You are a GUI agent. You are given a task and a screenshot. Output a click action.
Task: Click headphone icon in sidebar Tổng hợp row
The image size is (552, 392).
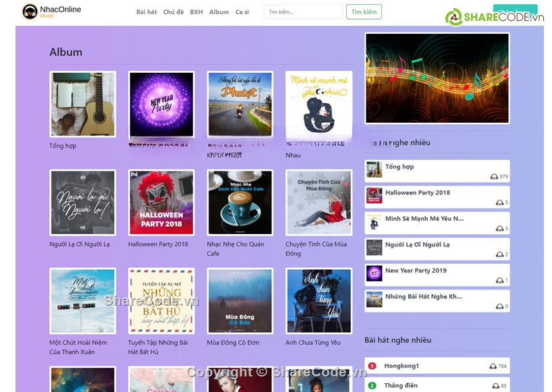point(494,176)
